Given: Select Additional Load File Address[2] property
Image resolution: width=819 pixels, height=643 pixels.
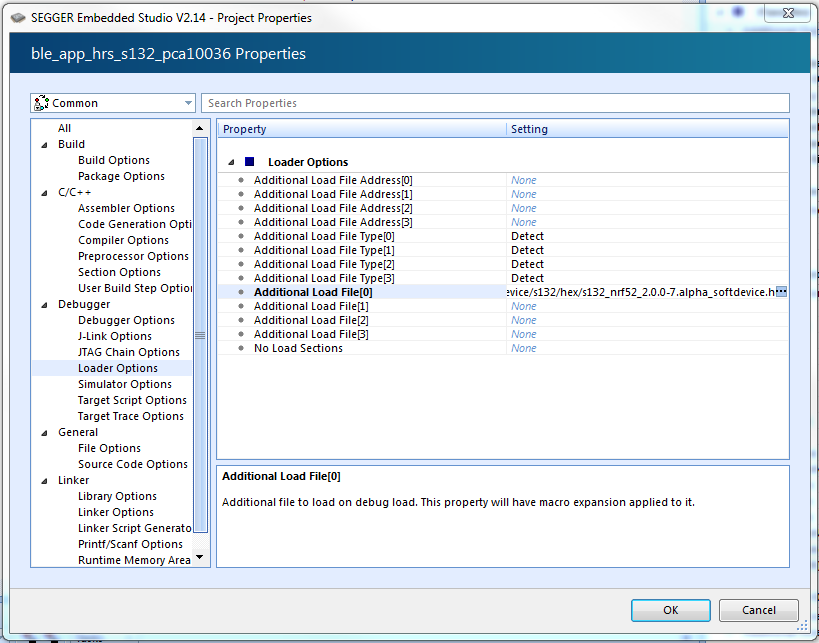Looking at the screenshot, I should coord(333,208).
